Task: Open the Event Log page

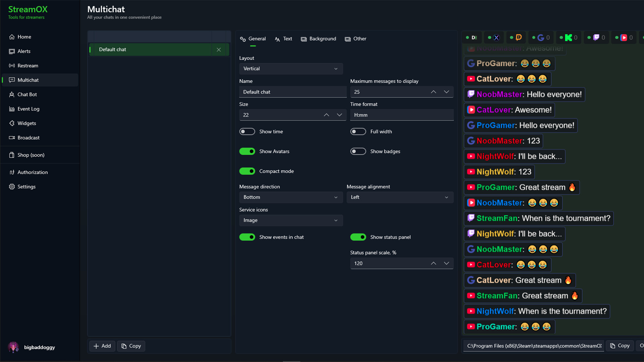Action: [x=40, y=109]
